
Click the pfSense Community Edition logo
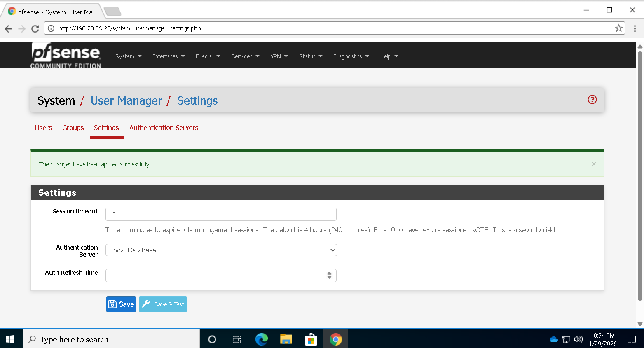[x=66, y=55]
